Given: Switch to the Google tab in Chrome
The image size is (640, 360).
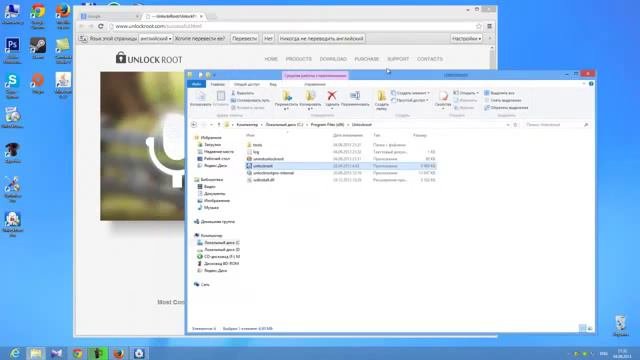Looking at the screenshot, I should point(109,16).
